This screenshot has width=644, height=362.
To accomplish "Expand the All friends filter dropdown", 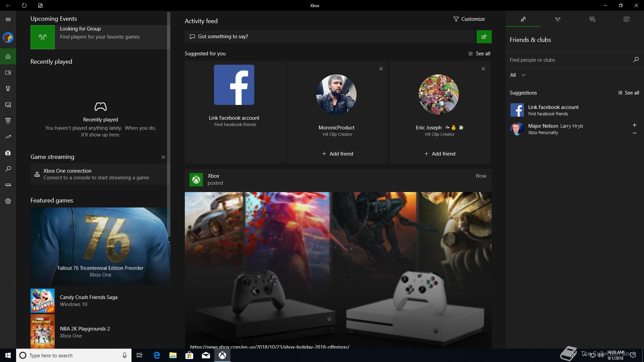I will point(518,75).
